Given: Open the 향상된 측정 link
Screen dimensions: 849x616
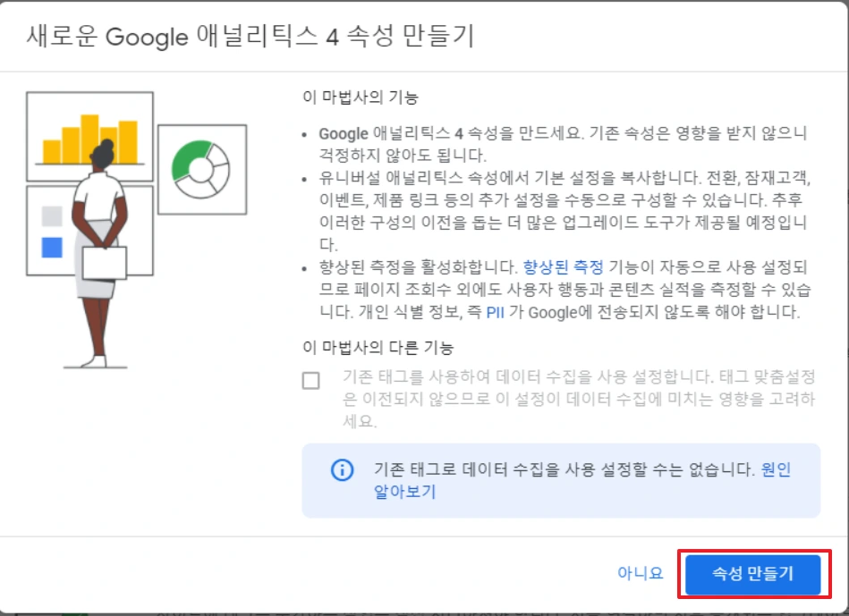Looking at the screenshot, I should (x=563, y=266).
